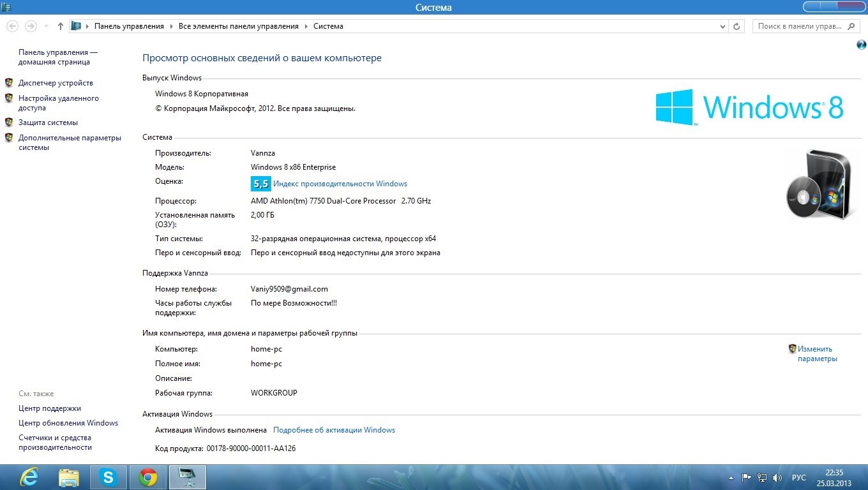Screen dimensions: 868x490
Task: Click 'Индекс производительности Windows' link
Action: tap(340, 184)
